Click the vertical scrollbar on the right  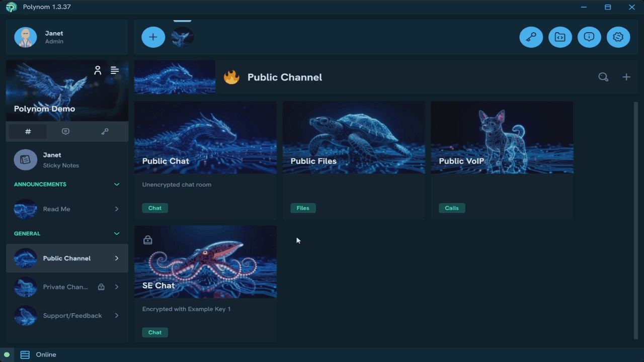click(635, 220)
